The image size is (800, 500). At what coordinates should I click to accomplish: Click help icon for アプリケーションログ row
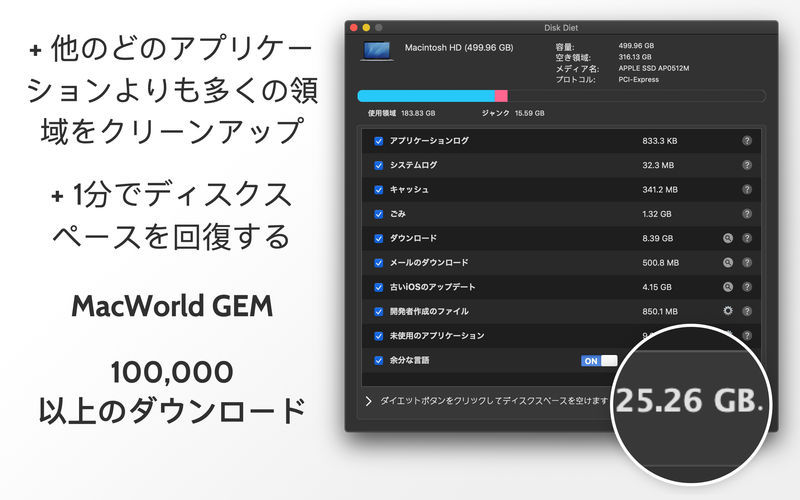point(746,141)
